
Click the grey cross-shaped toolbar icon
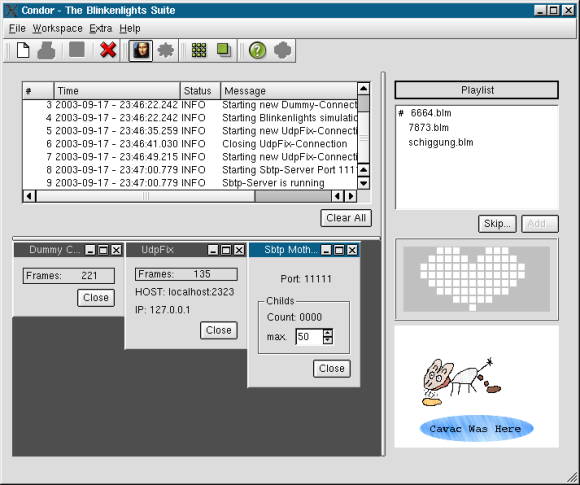point(282,50)
